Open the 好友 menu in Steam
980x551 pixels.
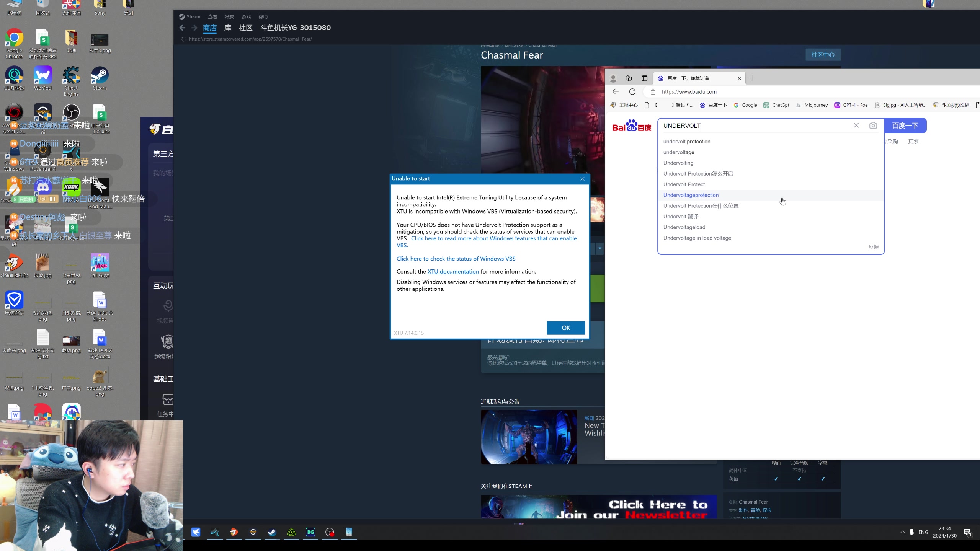pyautogui.click(x=229, y=17)
